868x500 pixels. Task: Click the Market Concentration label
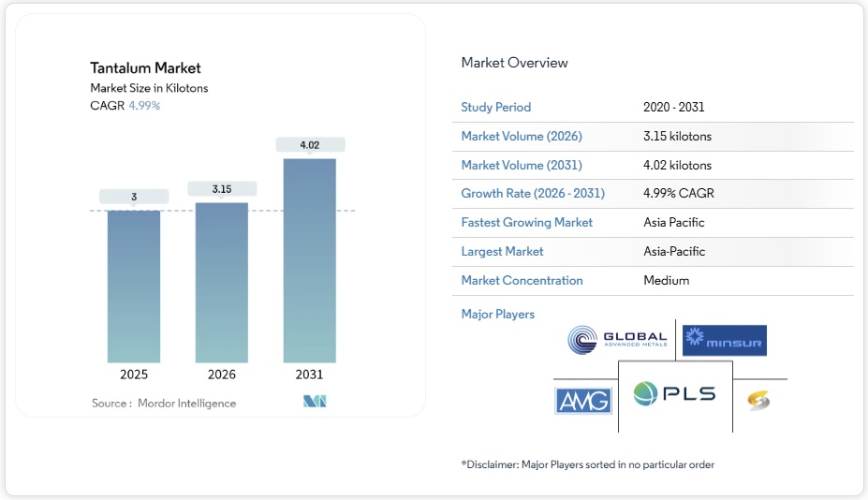click(x=522, y=281)
